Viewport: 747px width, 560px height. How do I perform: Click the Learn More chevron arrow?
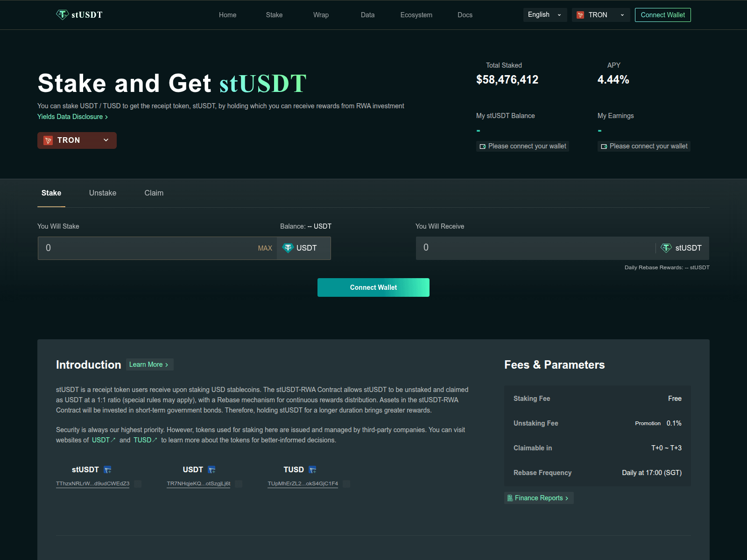167,365
